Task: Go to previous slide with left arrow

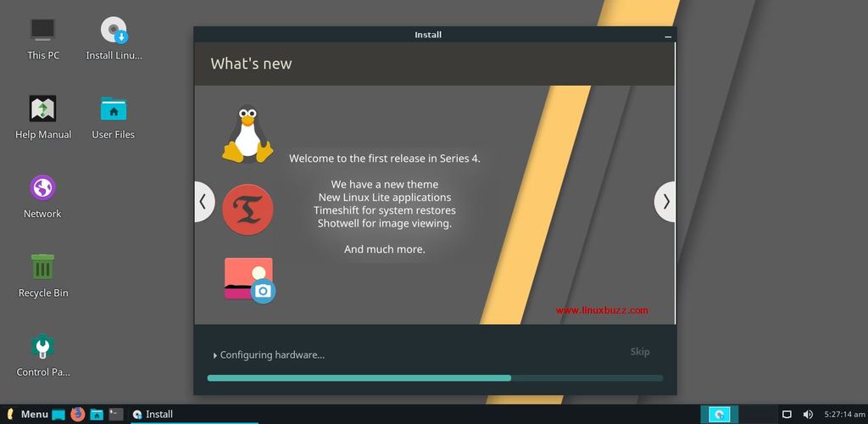Action: tap(203, 202)
